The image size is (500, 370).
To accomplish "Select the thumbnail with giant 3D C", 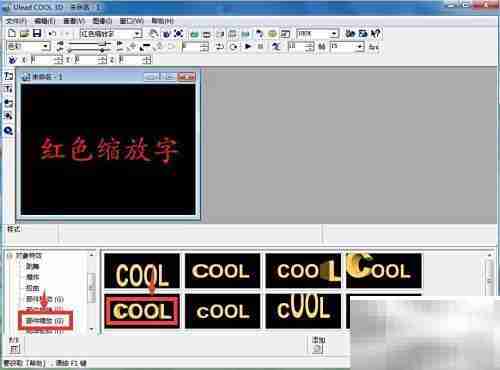I will click(x=384, y=271).
